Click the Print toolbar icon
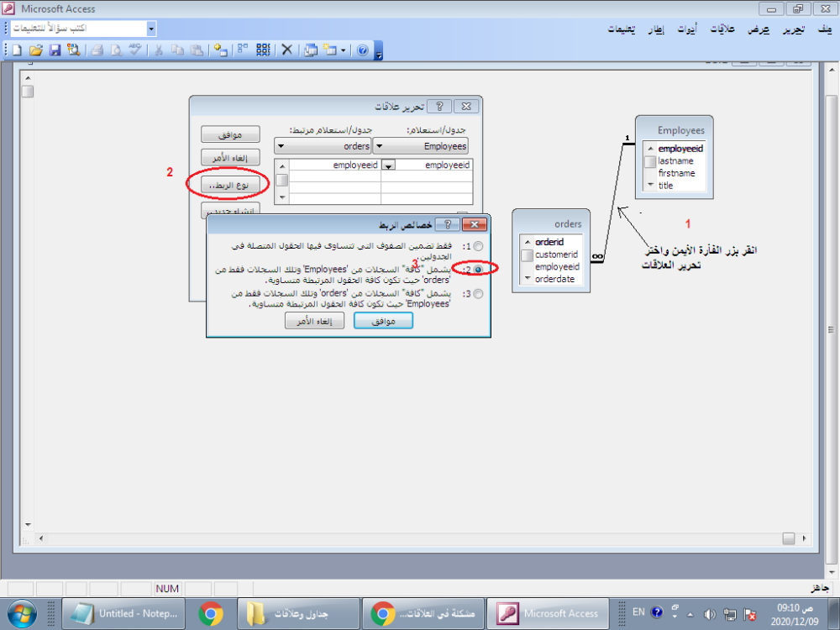The width and height of the screenshot is (840, 630). 97,50
